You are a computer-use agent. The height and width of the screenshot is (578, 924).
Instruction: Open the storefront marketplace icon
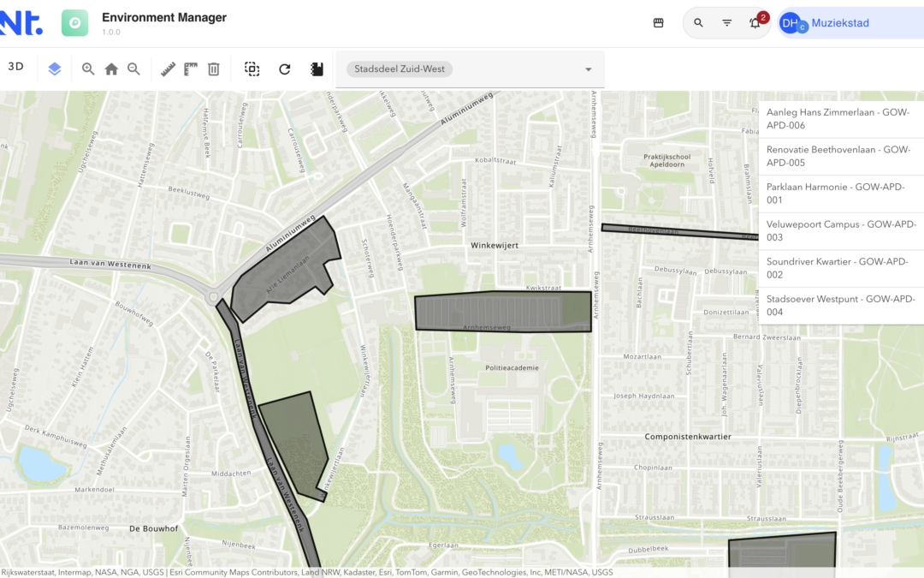(658, 23)
